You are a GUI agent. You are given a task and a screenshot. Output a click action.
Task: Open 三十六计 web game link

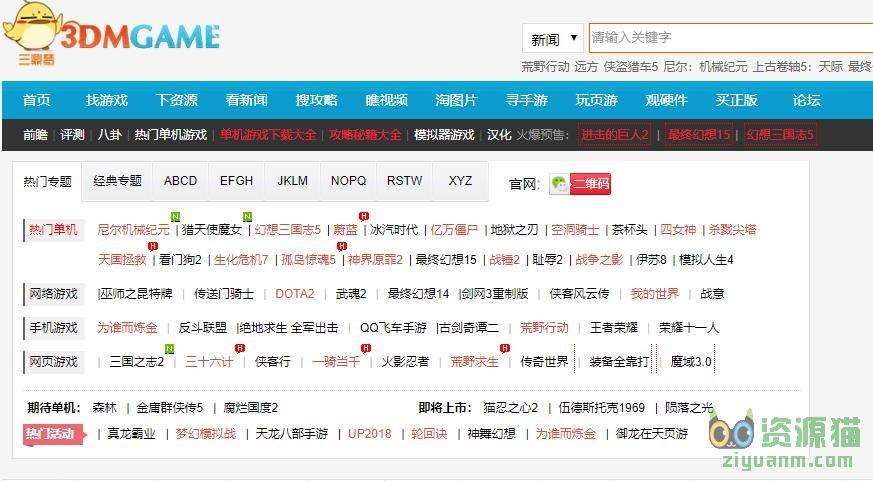click(209, 362)
